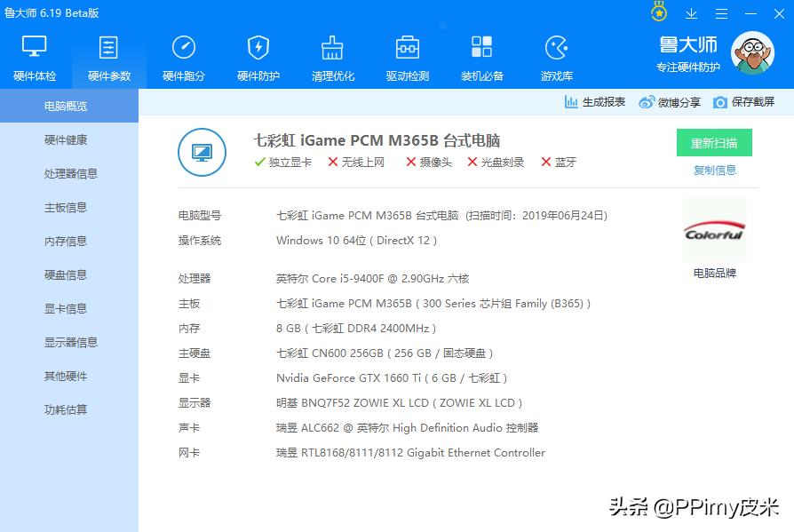Viewport: 794px width, 532px height.
Task: Click the download icon in title bar
Action: pos(691,13)
